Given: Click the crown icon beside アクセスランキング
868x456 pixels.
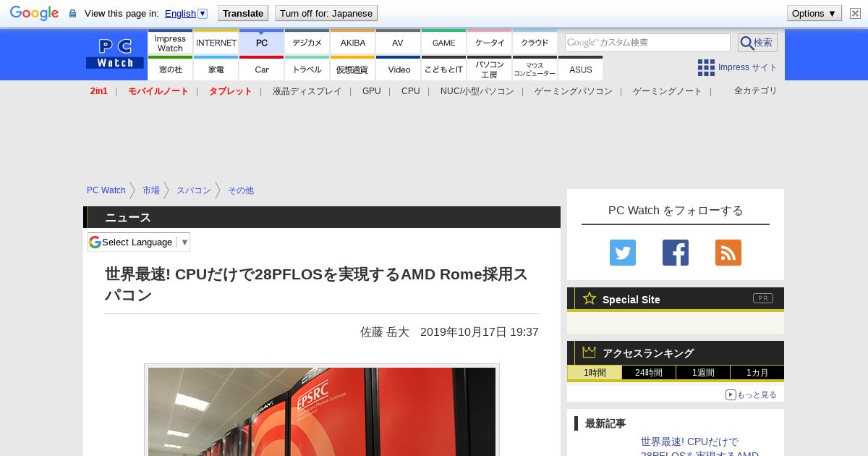Looking at the screenshot, I should (x=590, y=352).
